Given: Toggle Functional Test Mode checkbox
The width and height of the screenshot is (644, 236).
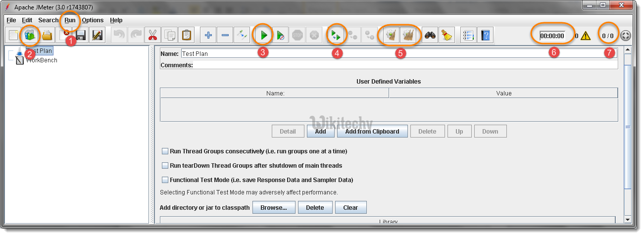Looking at the screenshot, I should tap(165, 180).
